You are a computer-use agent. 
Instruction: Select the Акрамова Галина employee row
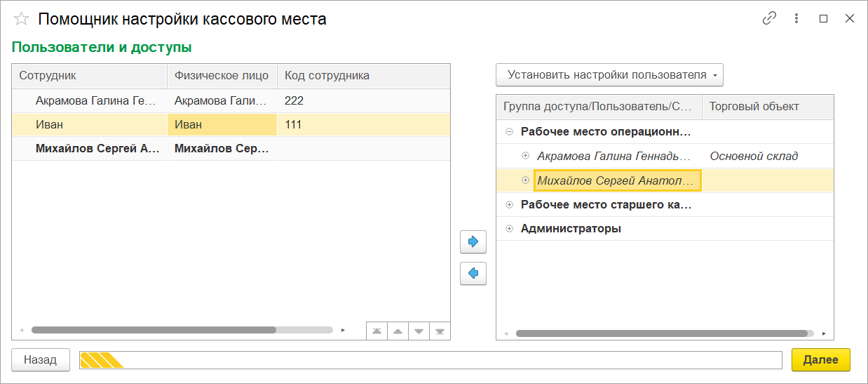(95, 101)
